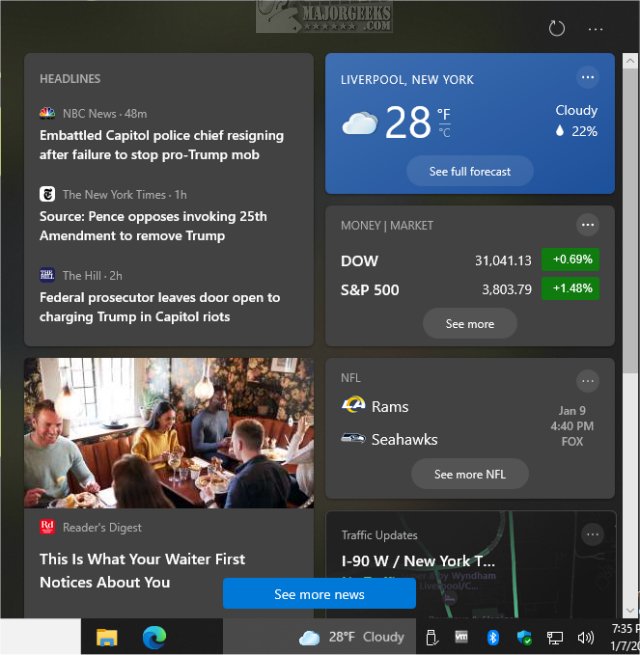The width and height of the screenshot is (640, 655).
Task: Click the restaurant diners article photo
Action: [x=169, y=433]
